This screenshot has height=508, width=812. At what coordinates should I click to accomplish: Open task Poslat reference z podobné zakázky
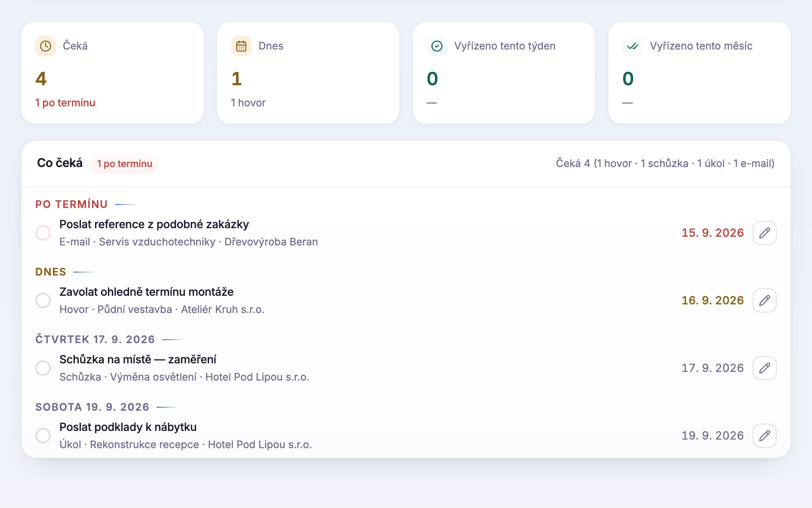154,224
